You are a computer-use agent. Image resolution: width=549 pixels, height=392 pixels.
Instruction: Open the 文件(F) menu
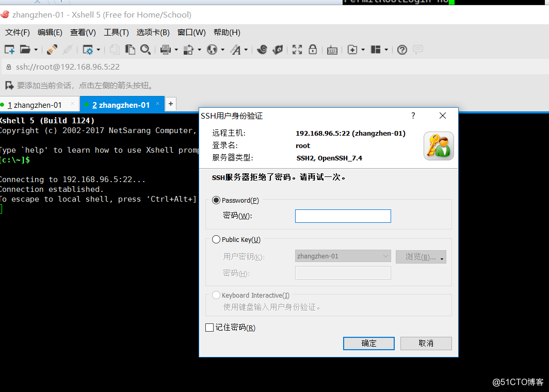coord(18,32)
